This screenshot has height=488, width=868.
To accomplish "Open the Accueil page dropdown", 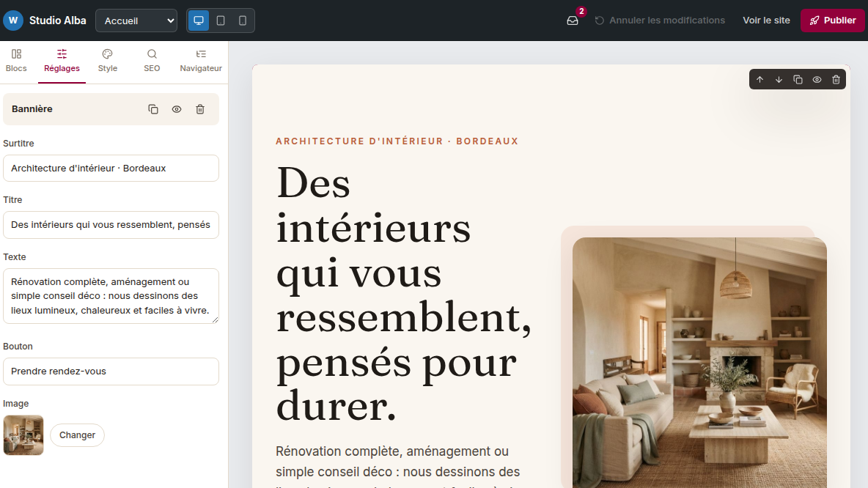I will [136, 21].
